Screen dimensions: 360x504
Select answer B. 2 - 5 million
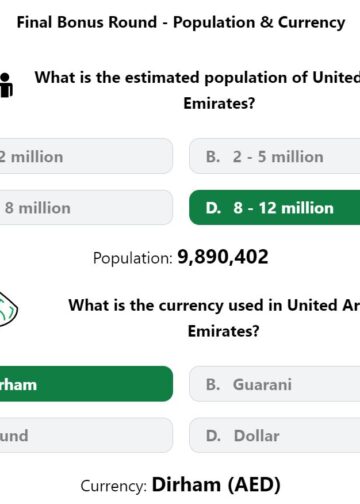pyautogui.click(x=275, y=156)
